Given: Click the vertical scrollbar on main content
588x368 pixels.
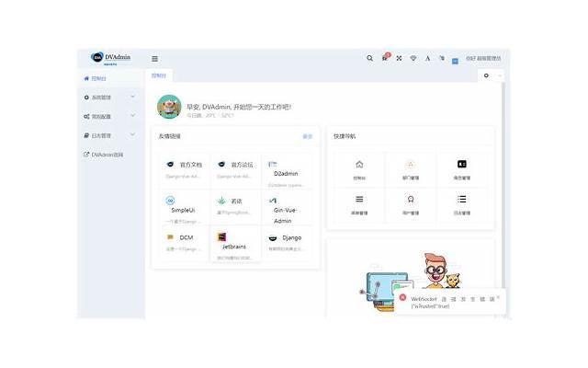Looking at the screenshot, I should [x=503, y=186].
